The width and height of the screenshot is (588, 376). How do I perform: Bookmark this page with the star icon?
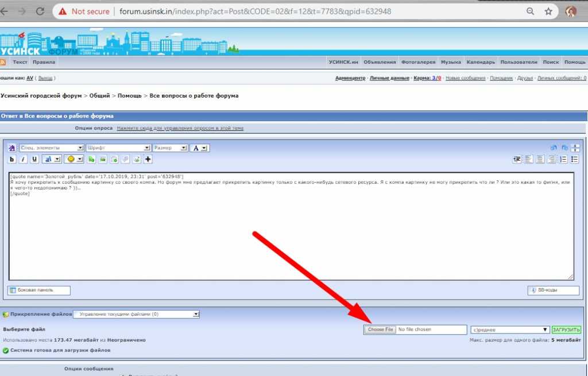click(x=548, y=11)
